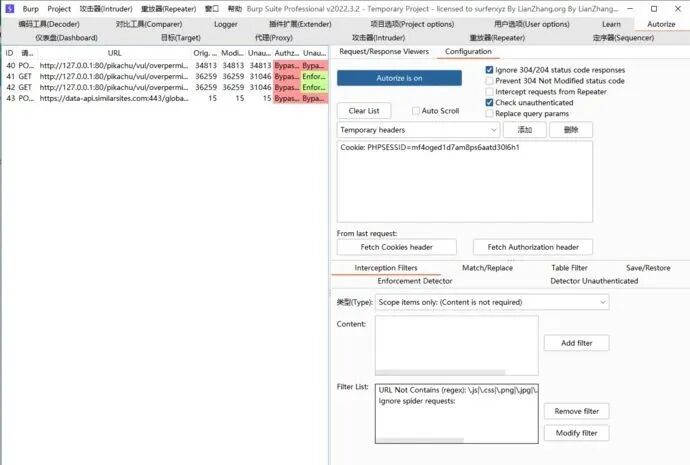Click the 31046 unauthenticated length in row 42
690x465 pixels.
(x=260, y=88)
